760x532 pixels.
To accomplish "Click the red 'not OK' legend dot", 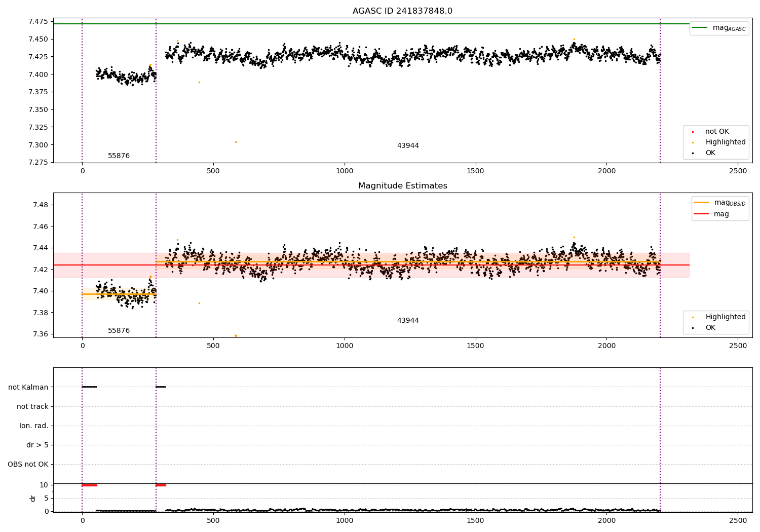I will [x=693, y=132].
